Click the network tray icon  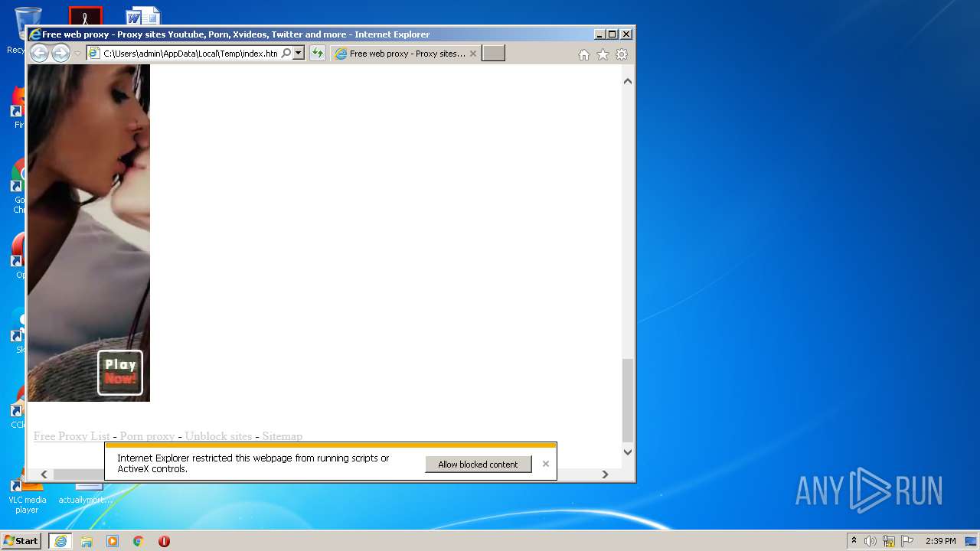(x=889, y=541)
